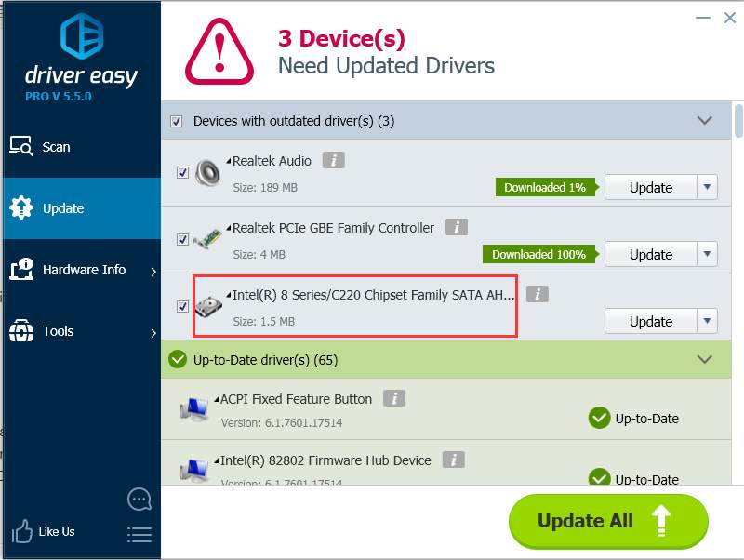Click the Update gear icon in sidebar

point(21,207)
